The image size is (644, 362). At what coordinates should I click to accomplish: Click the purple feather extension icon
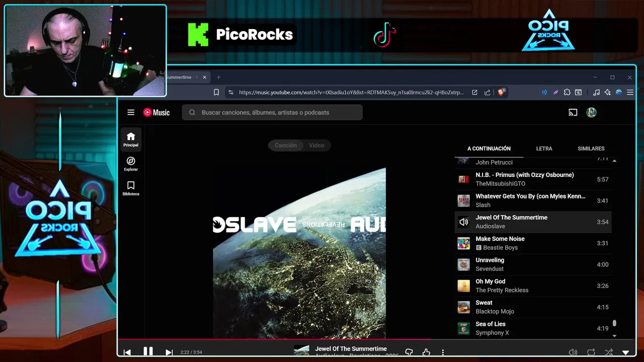555,93
